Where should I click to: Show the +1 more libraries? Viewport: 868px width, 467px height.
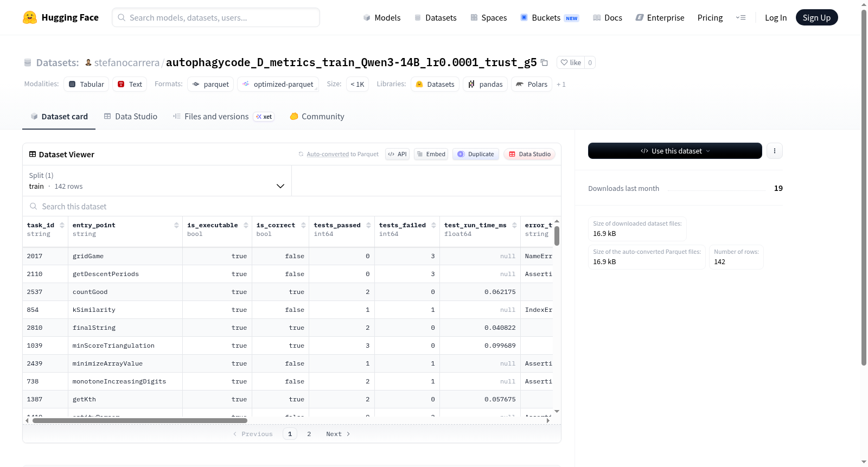[561, 84]
